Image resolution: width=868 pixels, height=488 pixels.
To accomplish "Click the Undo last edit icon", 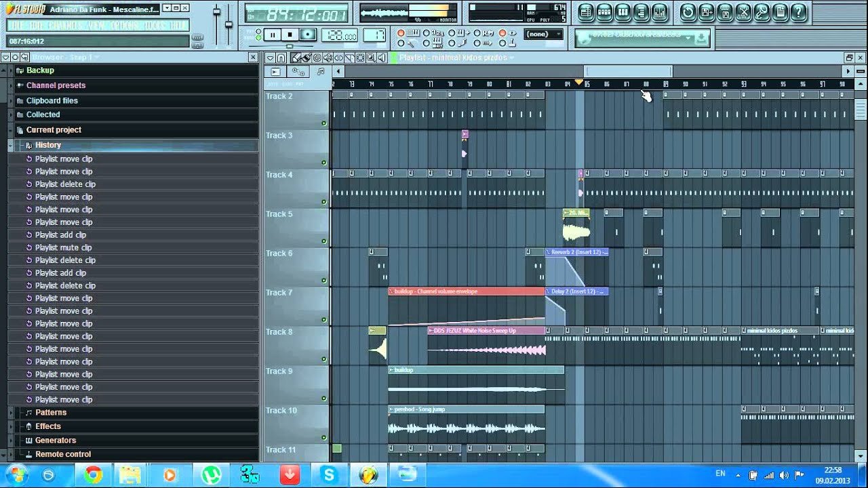I will tap(688, 12).
